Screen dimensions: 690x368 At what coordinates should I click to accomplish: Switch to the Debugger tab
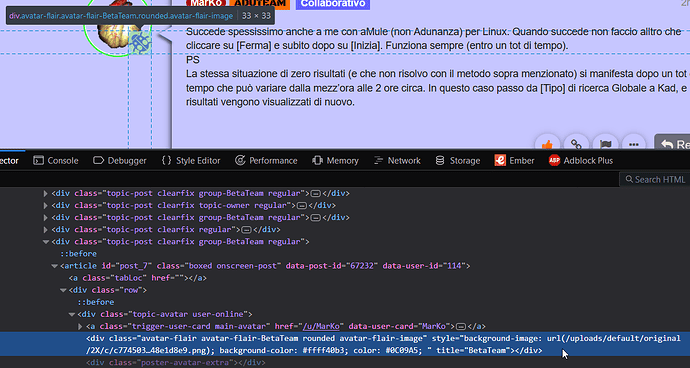pos(120,161)
